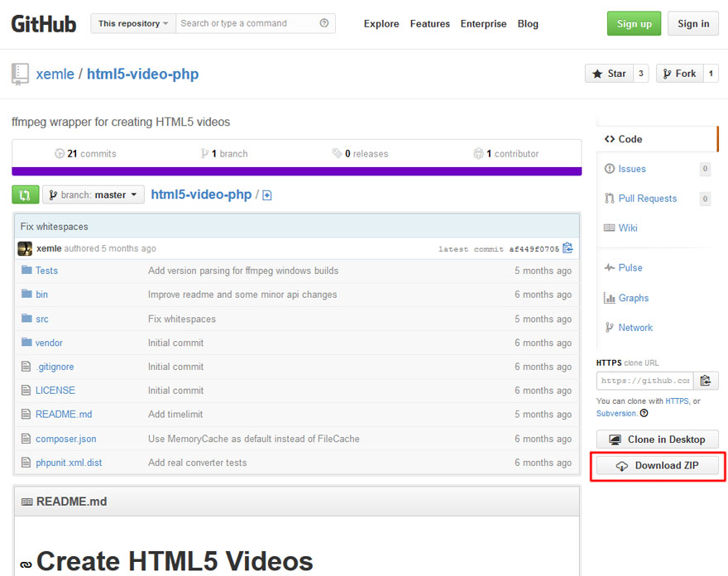
Task: Open the Explore menu item
Action: click(x=381, y=24)
